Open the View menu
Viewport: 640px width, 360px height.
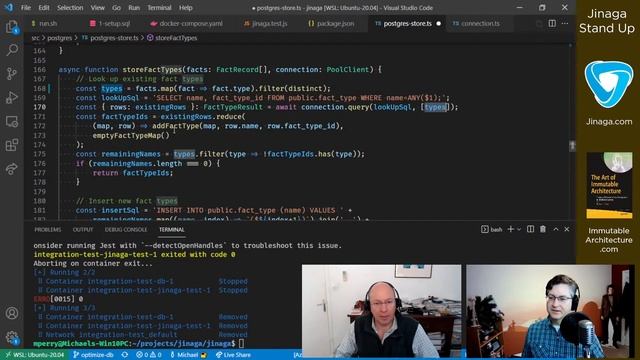pyautogui.click(x=97, y=8)
